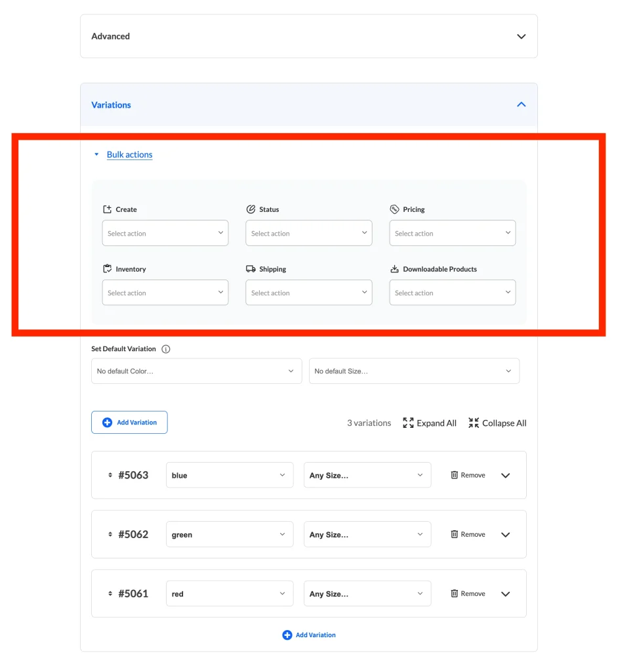Click trash icon to remove variation #5063
618x672 pixels.
pyautogui.click(x=454, y=475)
